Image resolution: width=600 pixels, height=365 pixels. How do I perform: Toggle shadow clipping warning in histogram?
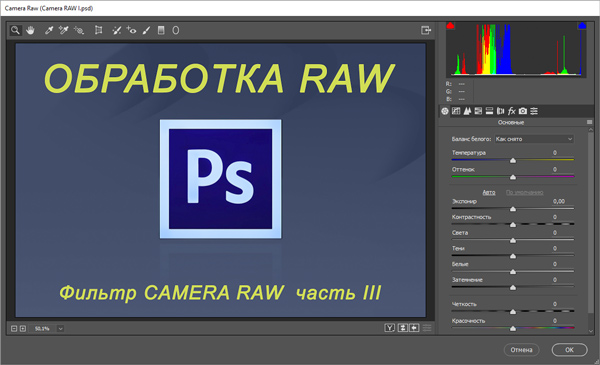[450, 26]
